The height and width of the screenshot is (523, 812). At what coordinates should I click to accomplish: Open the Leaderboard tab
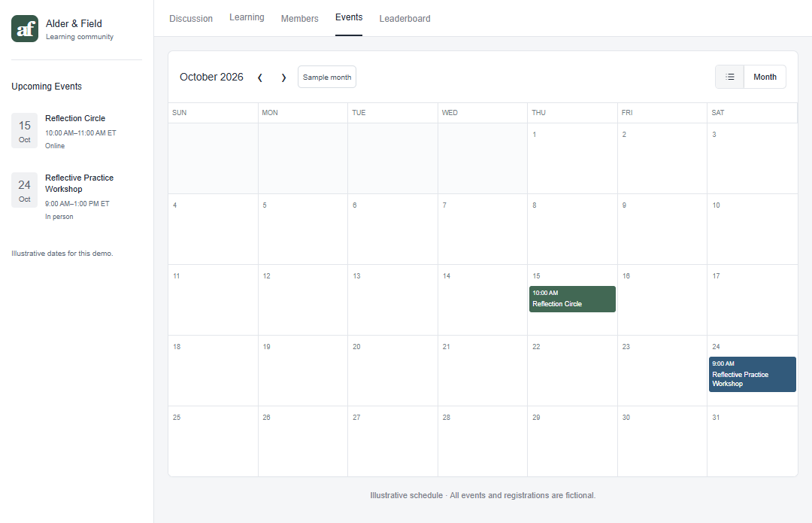point(405,19)
